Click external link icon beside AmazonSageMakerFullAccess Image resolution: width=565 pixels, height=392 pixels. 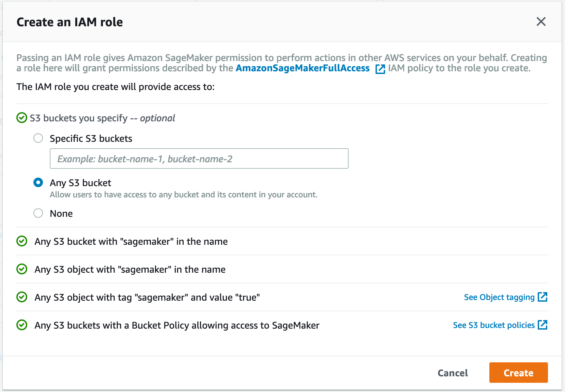(380, 69)
